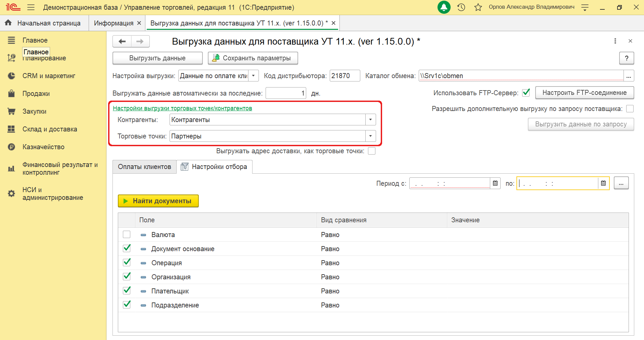Expand Торговые точки dropdown arrow

[370, 136]
